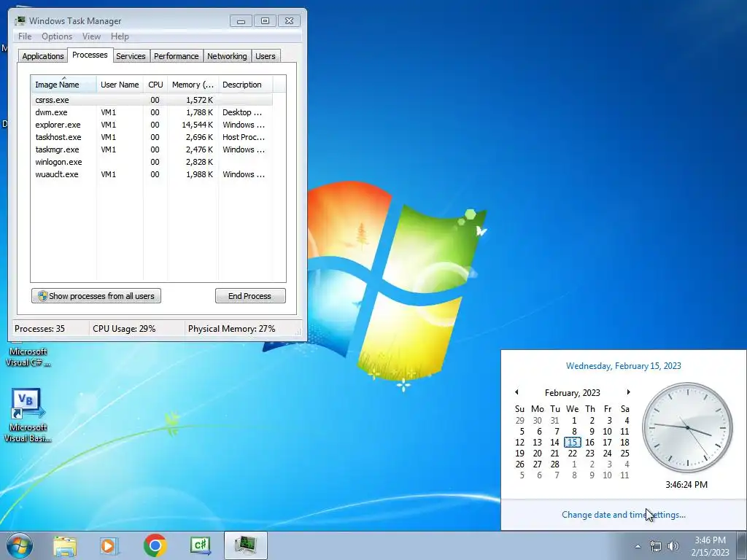Image resolution: width=747 pixels, height=560 pixels.
Task: Click the February, 2023 month title
Action: [572, 393]
